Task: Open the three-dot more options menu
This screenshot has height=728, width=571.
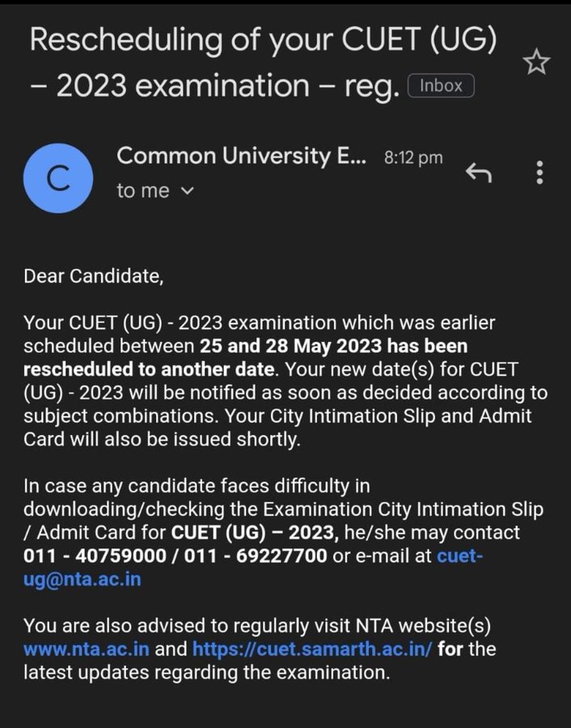Action: point(539,172)
